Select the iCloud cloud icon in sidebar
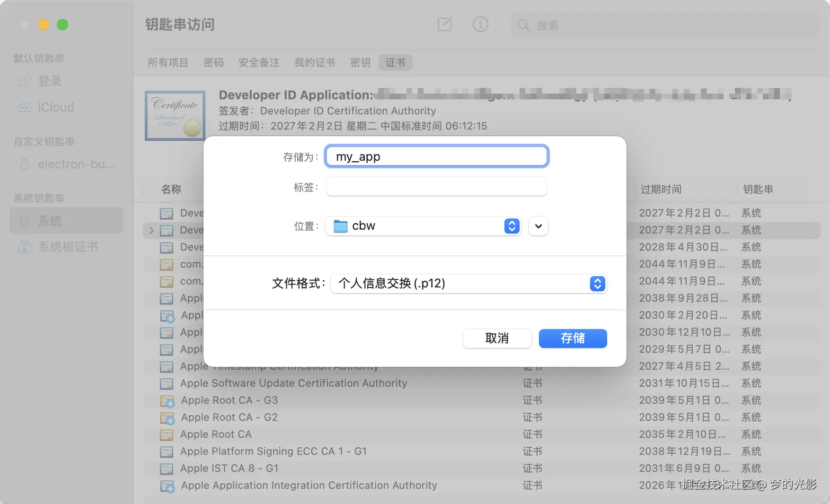Screen dimensions: 830x504 (x=25, y=107)
